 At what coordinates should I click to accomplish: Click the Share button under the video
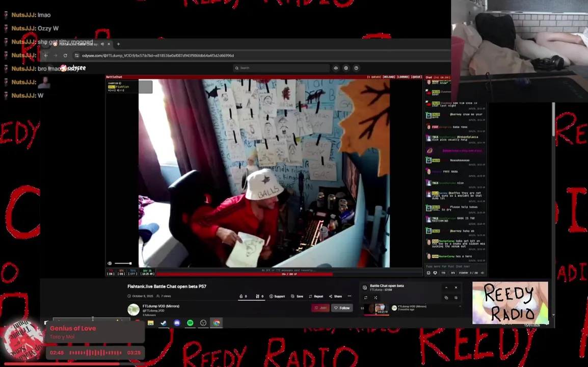pyautogui.click(x=336, y=296)
